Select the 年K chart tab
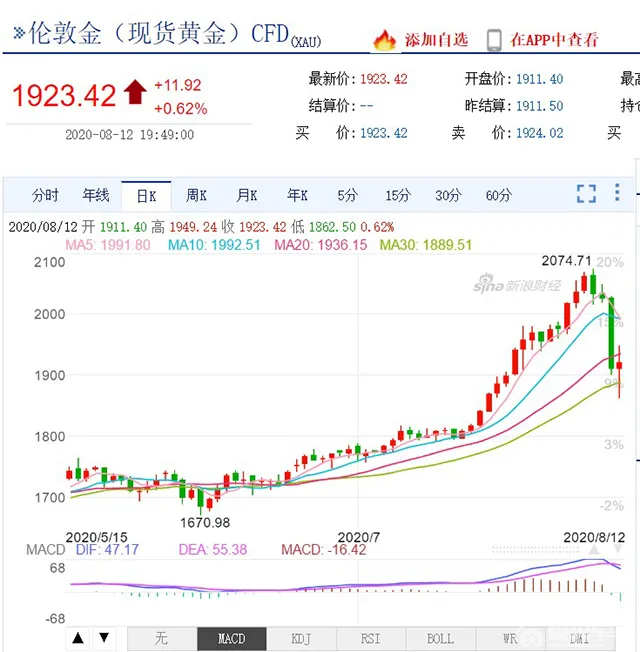 297,195
